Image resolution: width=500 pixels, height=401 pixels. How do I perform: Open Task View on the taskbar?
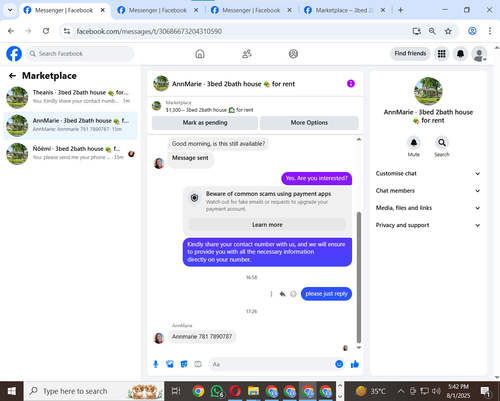click(176, 391)
